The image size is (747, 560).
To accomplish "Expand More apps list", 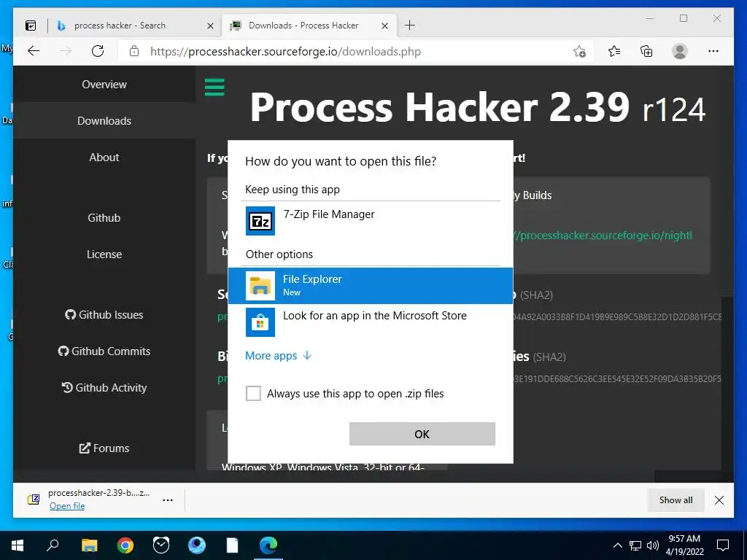I will [278, 356].
